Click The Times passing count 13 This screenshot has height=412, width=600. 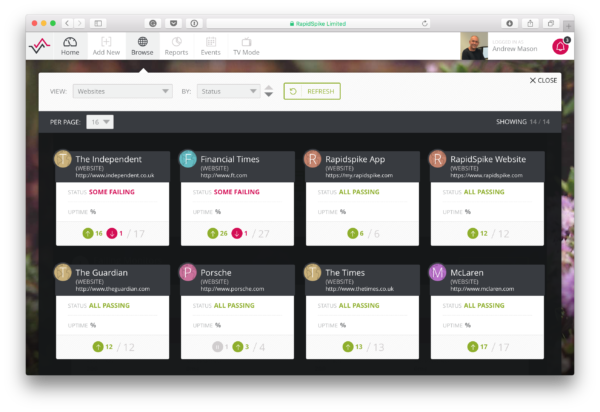pos(352,347)
